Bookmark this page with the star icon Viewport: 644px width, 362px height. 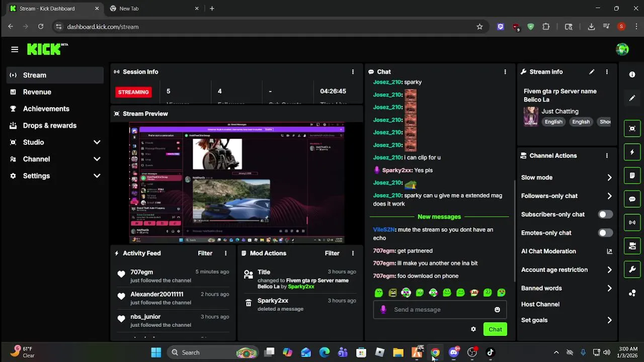point(479,27)
